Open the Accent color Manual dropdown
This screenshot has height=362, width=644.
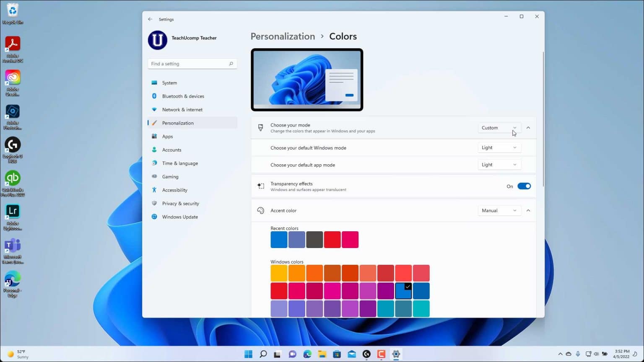click(499, 210)
